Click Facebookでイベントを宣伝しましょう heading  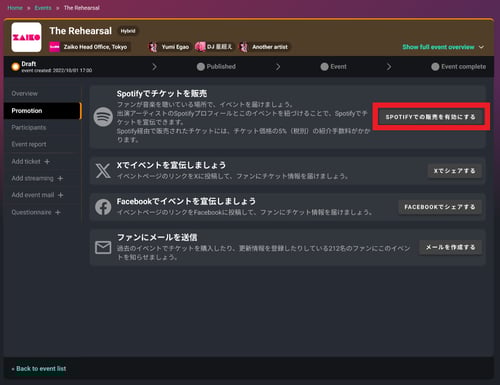click(x=186, y=201)
